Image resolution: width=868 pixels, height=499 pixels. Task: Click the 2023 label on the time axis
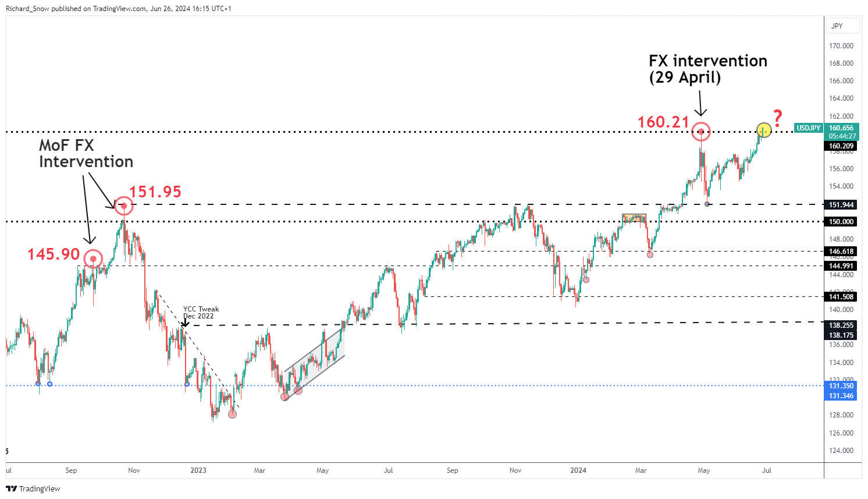198,470
